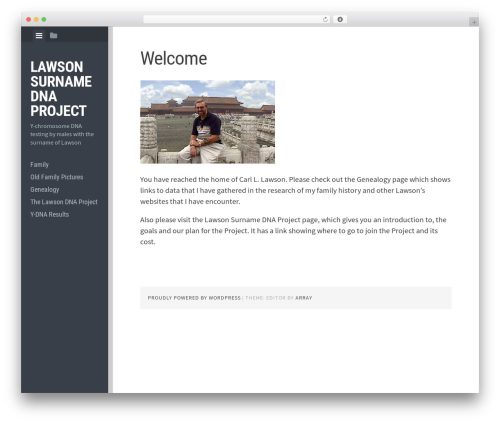Click the browser address bar

click(x=236, y=20)
